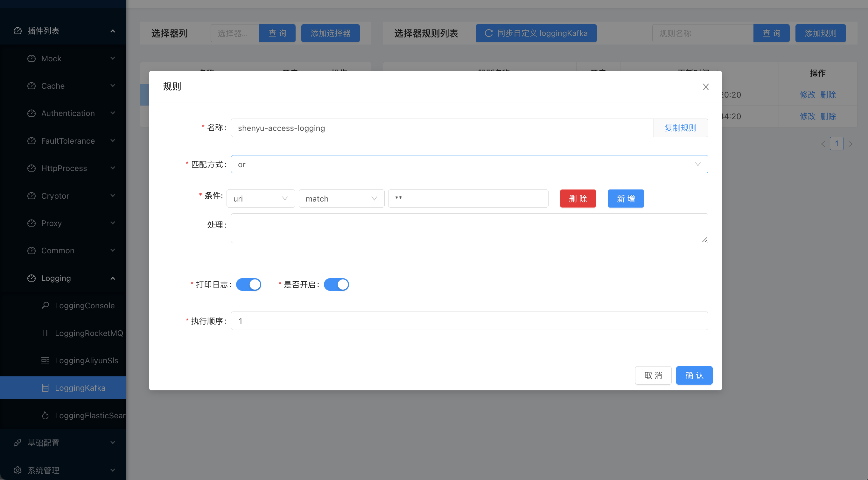Click the LoggingConsole search icon
This screenshot has height=480, width=868.
(x=45, y=305)
